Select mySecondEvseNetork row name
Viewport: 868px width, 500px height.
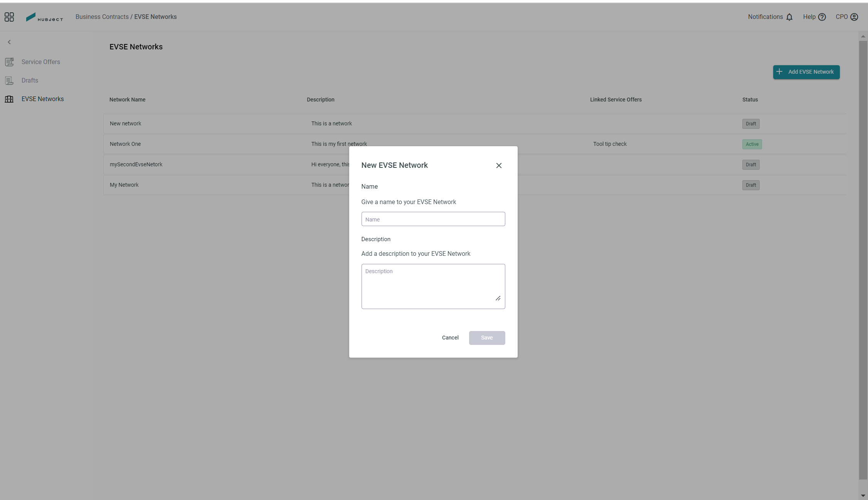pyautogui.click(x=136, y=164)
